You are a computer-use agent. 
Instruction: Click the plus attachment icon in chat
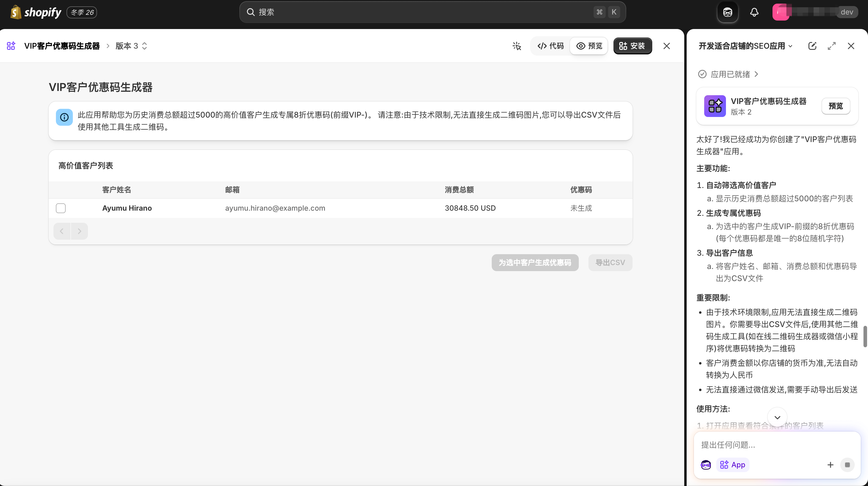pyautogui.click(x=830, y=465)
